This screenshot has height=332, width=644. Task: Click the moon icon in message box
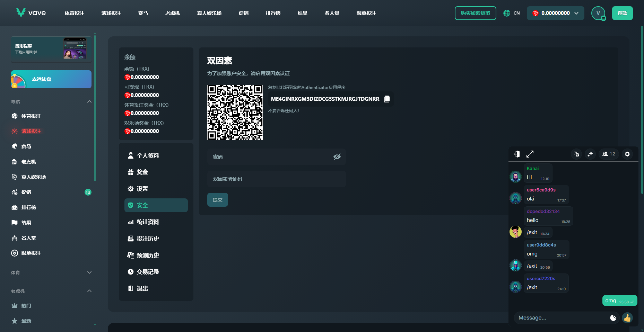coord(613,318)
